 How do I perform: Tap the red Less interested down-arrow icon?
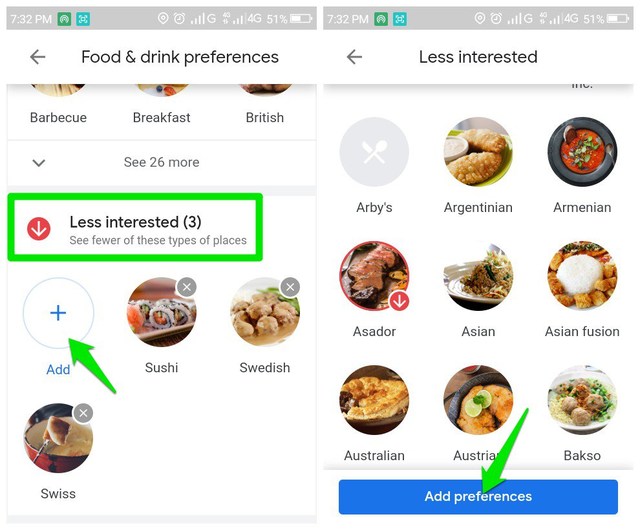click(39, 228)
